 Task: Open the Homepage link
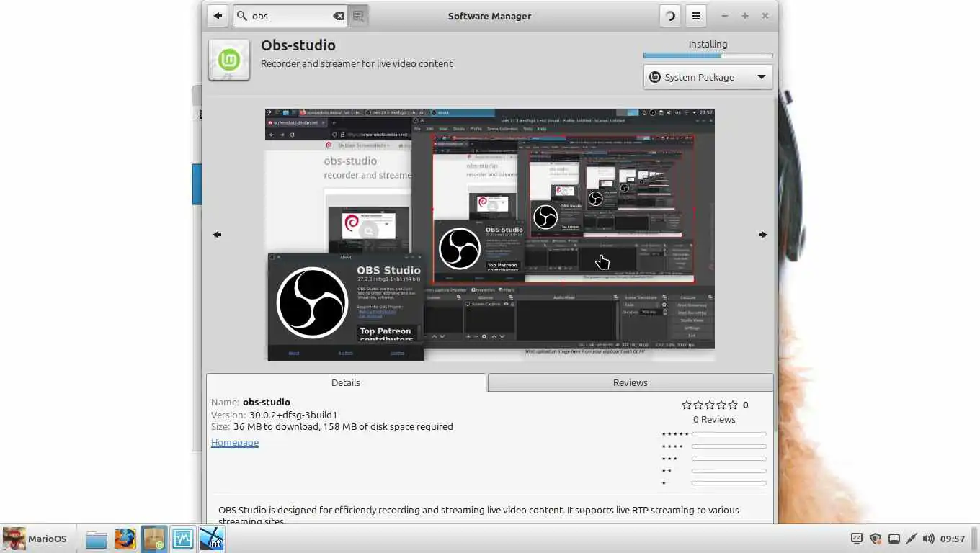(235, 442)
